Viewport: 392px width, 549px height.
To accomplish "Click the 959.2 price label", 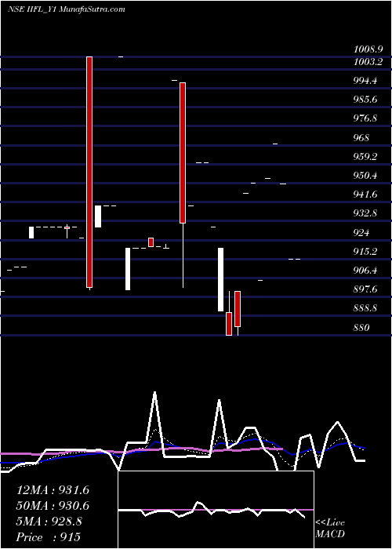I will click(366, 156).
